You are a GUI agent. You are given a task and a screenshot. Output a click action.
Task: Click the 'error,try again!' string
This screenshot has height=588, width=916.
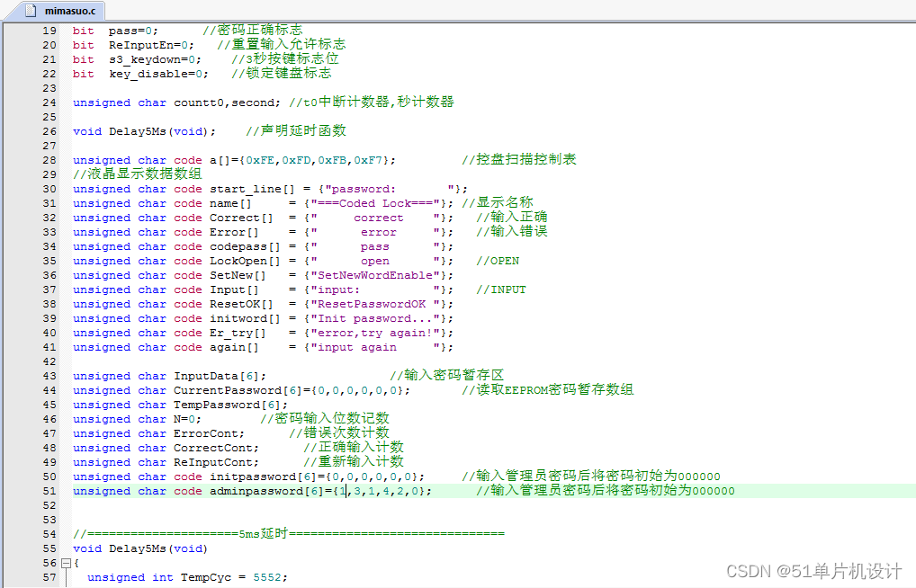[x=375, y=333]
